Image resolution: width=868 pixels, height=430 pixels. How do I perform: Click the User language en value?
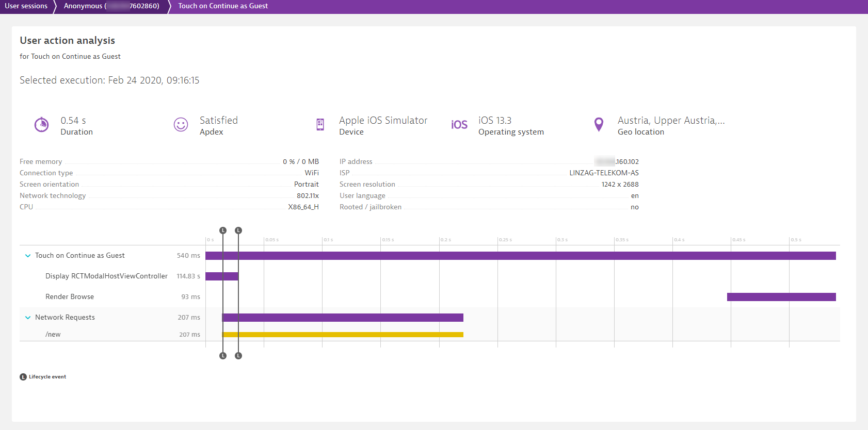click(x=635, y=196)
